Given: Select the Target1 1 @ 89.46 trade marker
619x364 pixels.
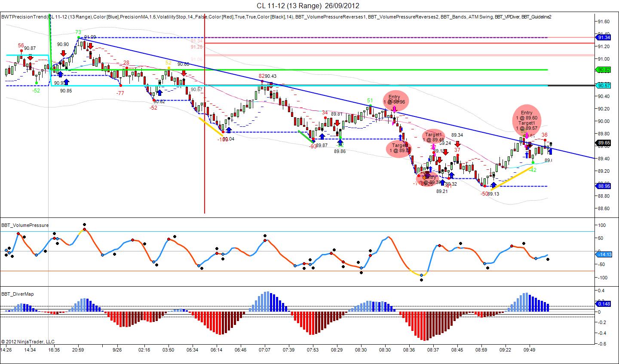Looking at the screenshot, I should [x=433, y=137].
